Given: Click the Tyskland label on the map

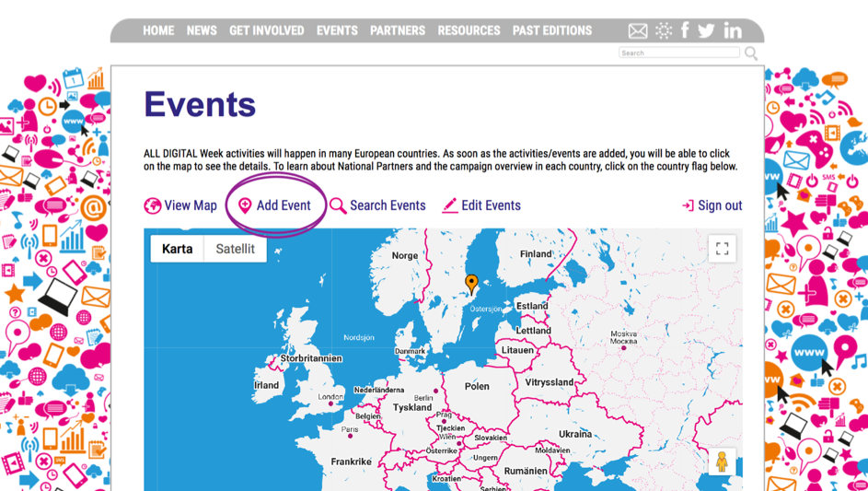Looking at the screenshot, I should (412, 407).
